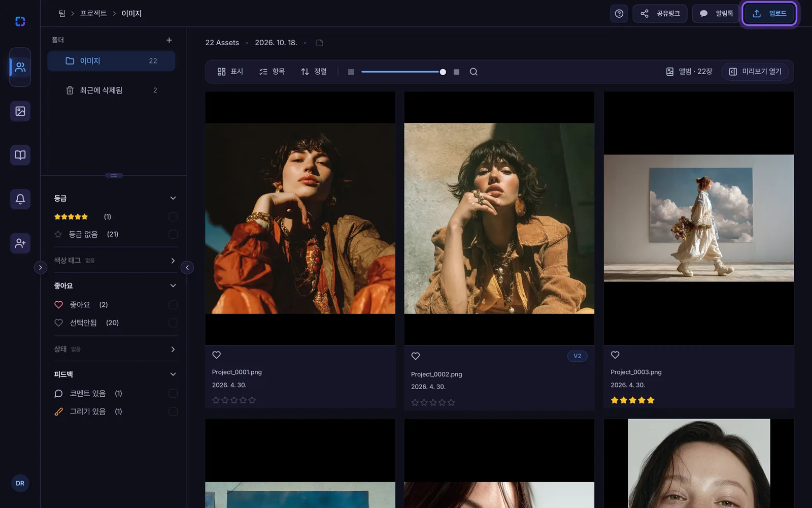Image resolution: width=812 pixels, height=508 pixels.
Task: Expand the main sidebar with right chevron
Action: click(41, 268)
